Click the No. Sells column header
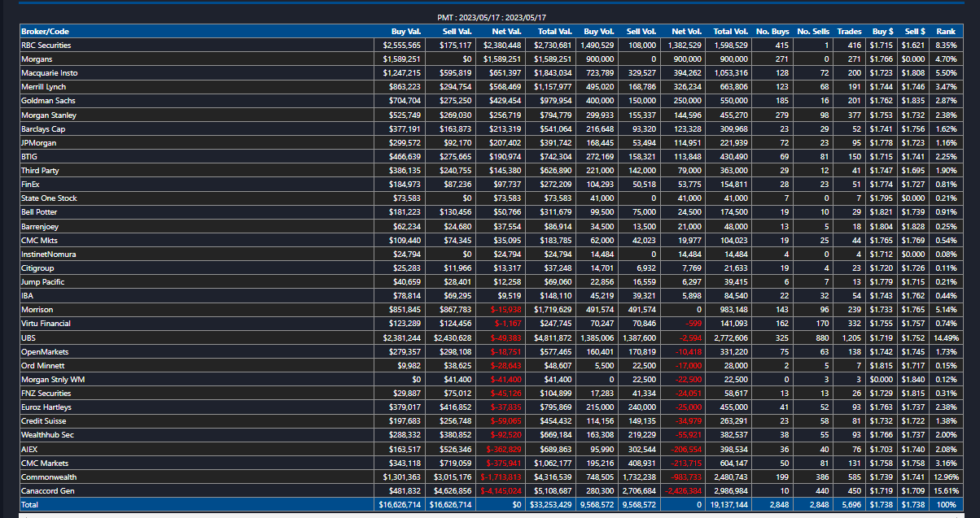The width and height of the screenshot is (980, 518). coord(813,32)
